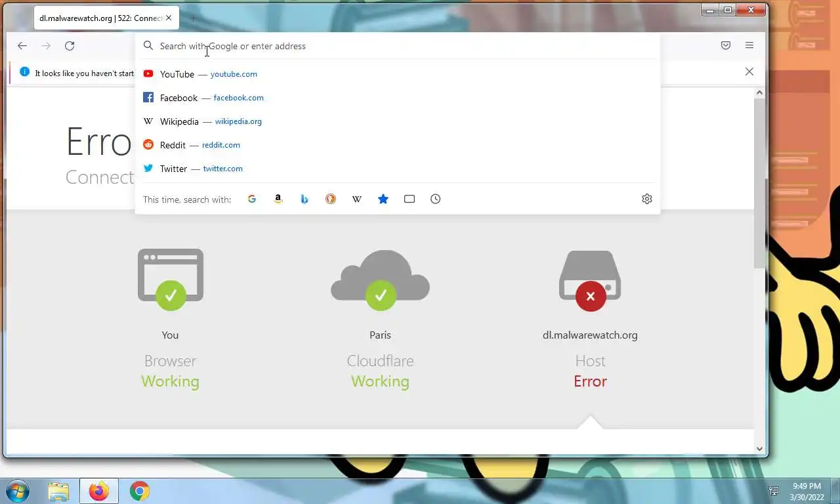The height and width of the screenshot is (504, 840).
Task: Choose the Twitter suggestion
Action: [397, 169]
